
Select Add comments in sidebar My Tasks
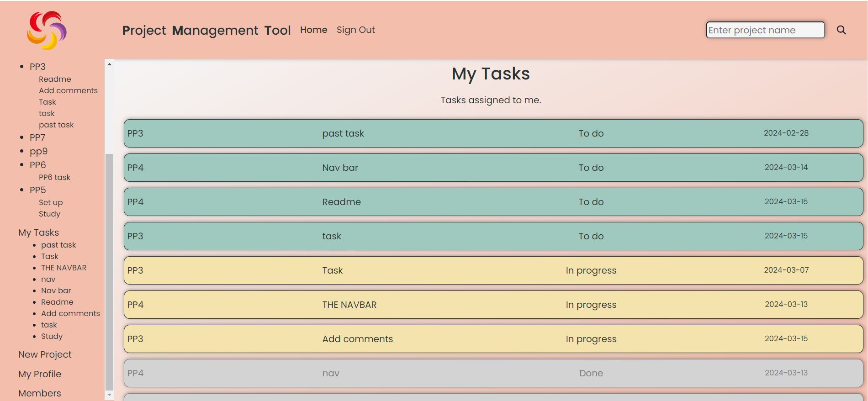(70, 313)
